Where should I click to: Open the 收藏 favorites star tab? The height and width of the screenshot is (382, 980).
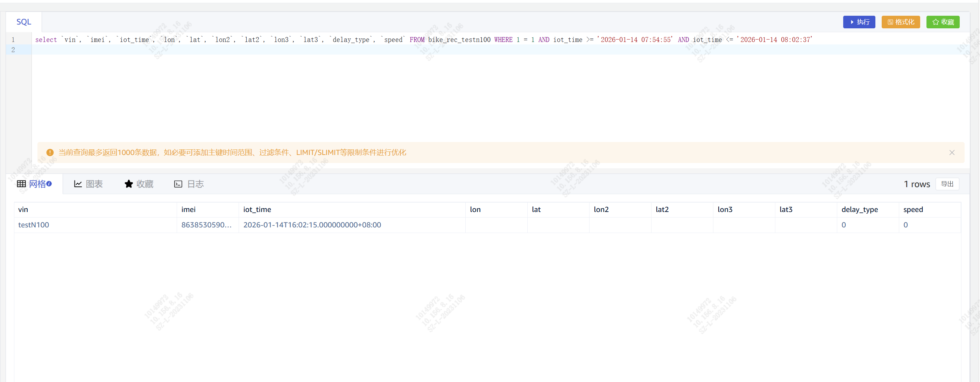139,184
